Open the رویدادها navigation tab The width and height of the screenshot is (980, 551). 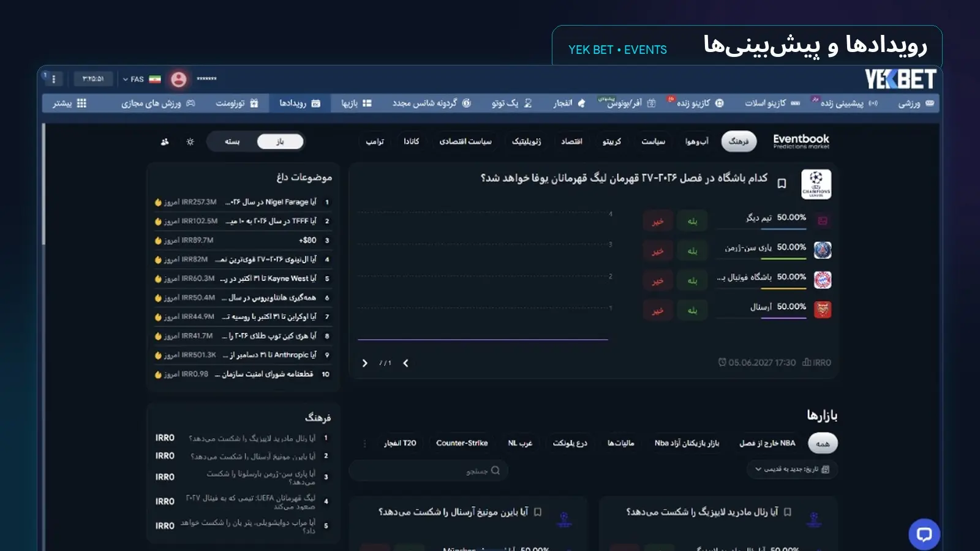click(300, 103)
